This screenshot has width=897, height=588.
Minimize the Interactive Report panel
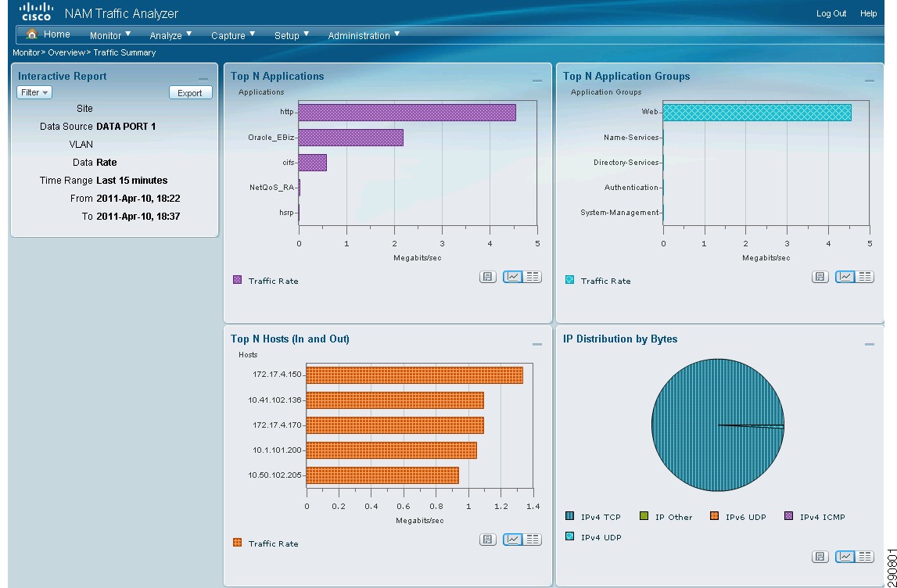coord(203,80)
